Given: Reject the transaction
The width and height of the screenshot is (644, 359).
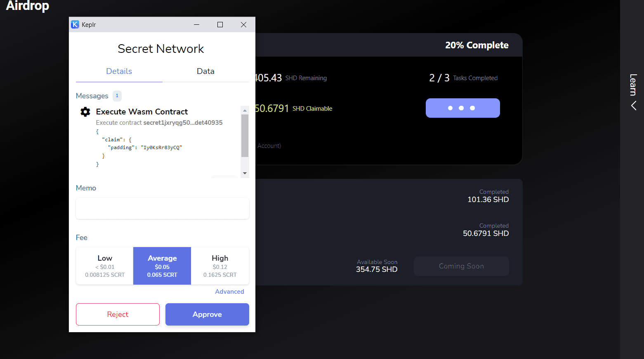Looking at the screenshot, I should pyautogui.click(x=118, y=314).
